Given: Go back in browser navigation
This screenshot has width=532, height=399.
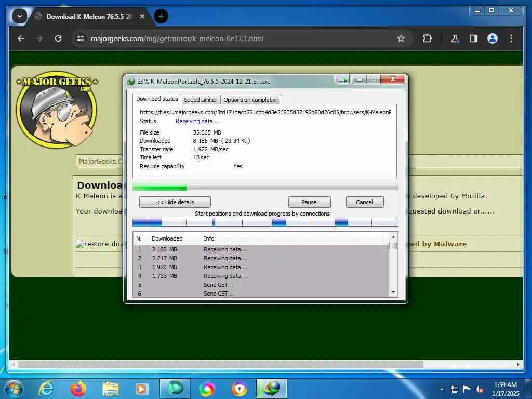Looking at the screenshot, I should (21, 38).
